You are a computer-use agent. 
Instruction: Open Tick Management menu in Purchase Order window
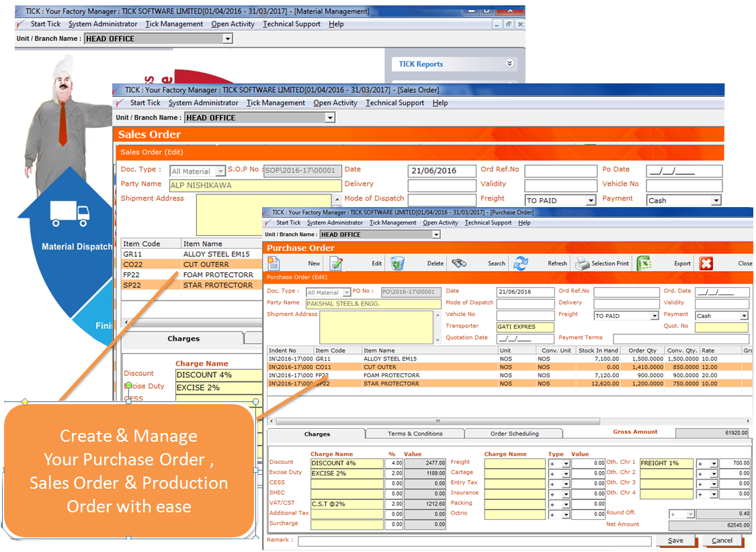tap(393, 223)
